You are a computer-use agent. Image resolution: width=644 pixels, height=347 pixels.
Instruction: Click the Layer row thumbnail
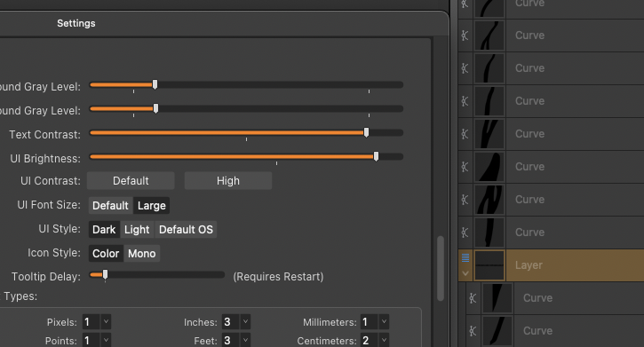pyautogui.click(x=489, y=265)
